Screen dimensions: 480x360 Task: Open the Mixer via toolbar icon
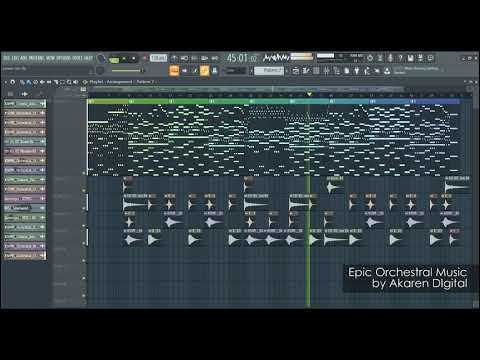tap(326, 71)
